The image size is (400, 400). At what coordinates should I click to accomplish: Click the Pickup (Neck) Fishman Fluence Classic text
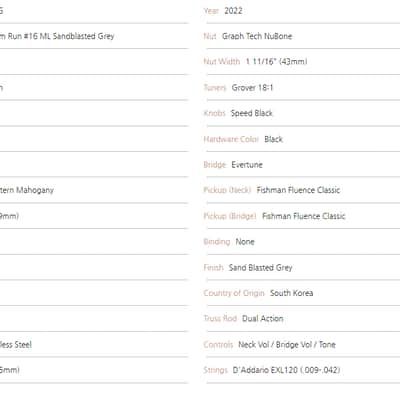click(x=298, y=190)
